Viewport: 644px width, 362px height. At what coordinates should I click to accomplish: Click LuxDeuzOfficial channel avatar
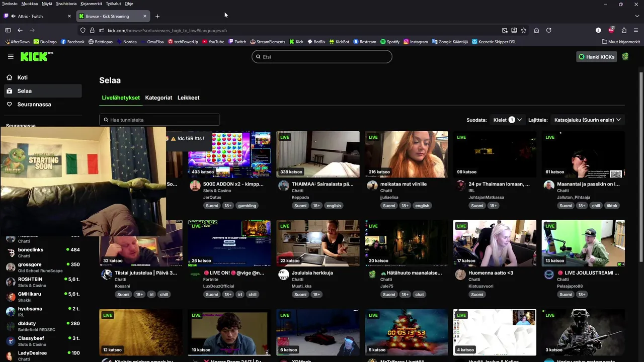coord(195,274)
